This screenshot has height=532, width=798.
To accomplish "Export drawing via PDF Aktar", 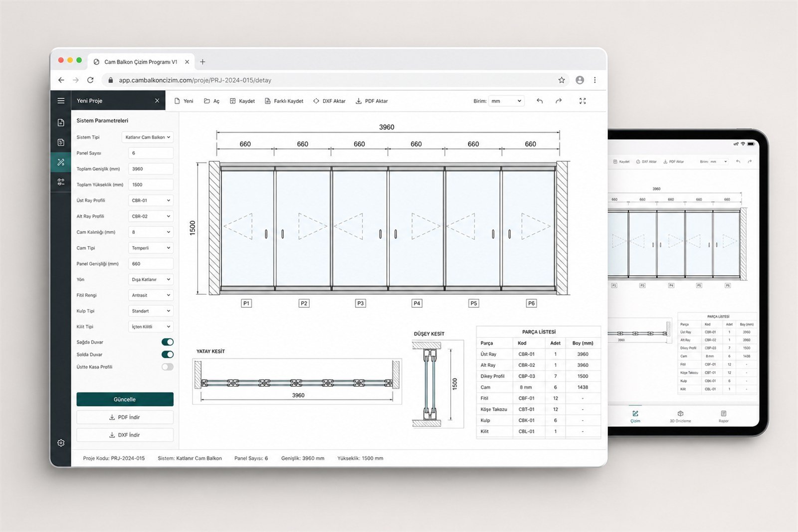I will coord(372,101).
